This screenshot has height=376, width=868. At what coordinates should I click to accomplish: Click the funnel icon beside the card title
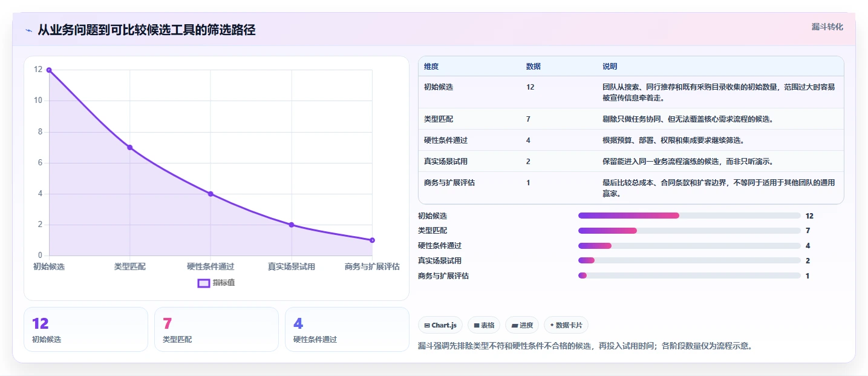pyautogui.click(x=28, y=30)
